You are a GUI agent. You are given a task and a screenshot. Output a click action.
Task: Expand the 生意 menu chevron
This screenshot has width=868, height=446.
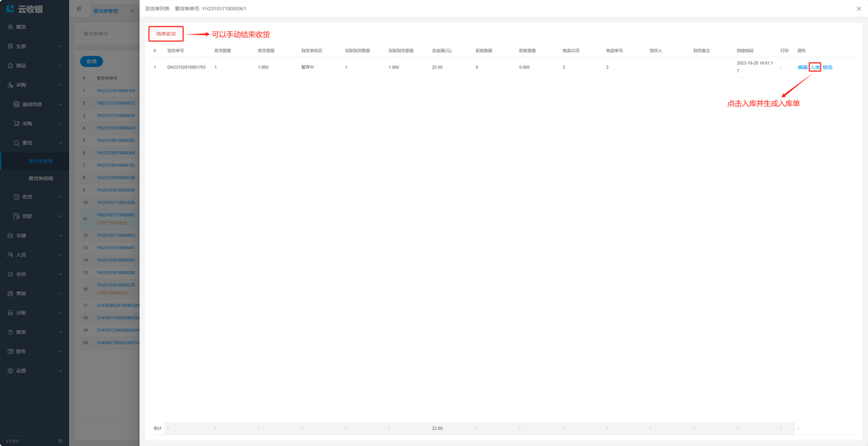point(61,47)
